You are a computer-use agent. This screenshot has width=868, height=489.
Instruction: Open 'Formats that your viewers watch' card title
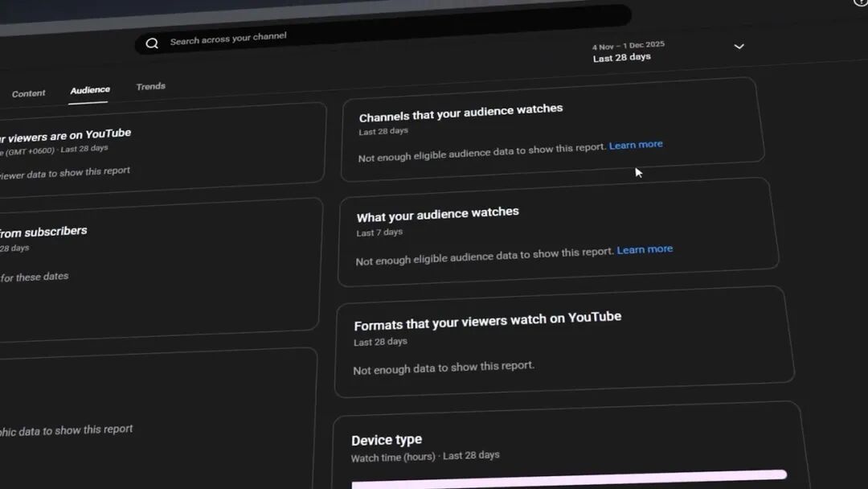pyautogui.click(x=487, y=321)
